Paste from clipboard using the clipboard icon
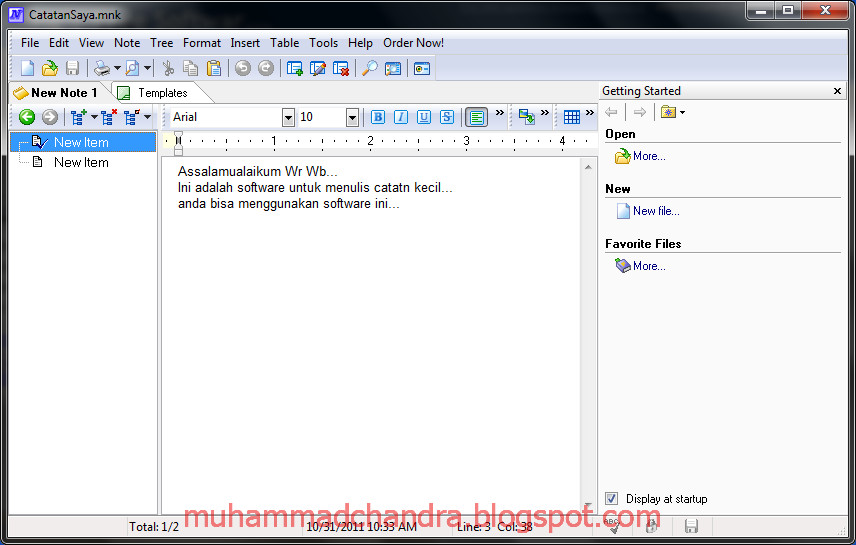856x545 pixels. [x=213, y=68]
